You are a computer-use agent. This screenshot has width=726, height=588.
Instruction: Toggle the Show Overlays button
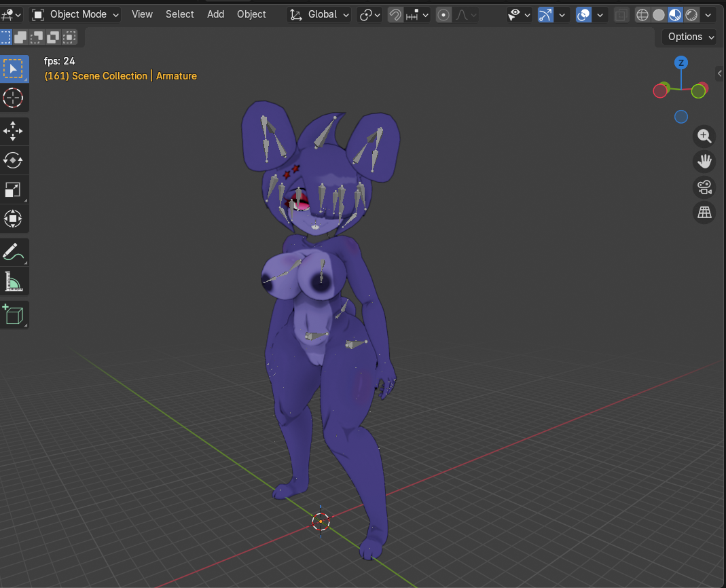(x=583, y=15)
